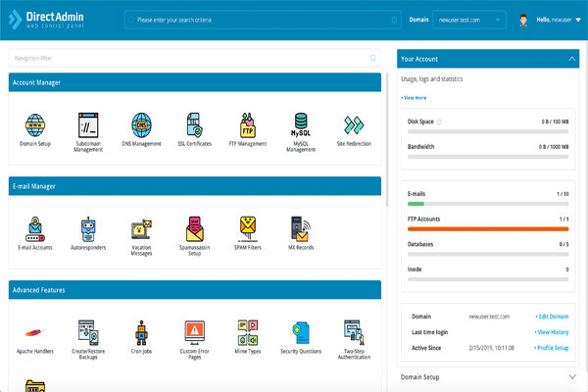Open Cron Jobs icon
Viewport: 588px width, 392px height.
click(x=141, y=331)
